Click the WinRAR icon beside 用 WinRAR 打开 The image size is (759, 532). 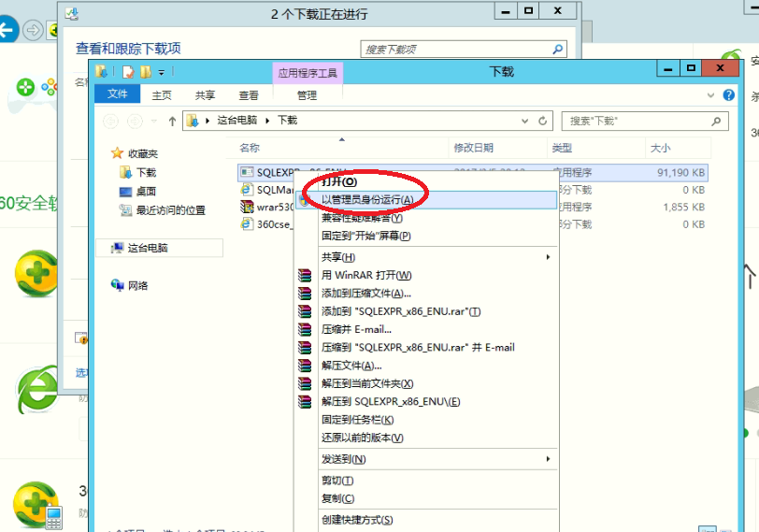pos(305,276)
